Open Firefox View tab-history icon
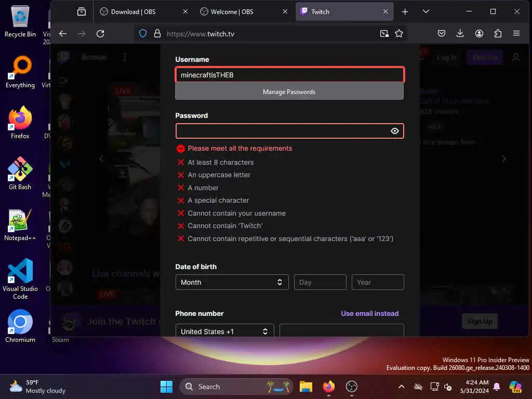Image resolution: width=532 pixels, height=399 pixels. tap(82, 11)
